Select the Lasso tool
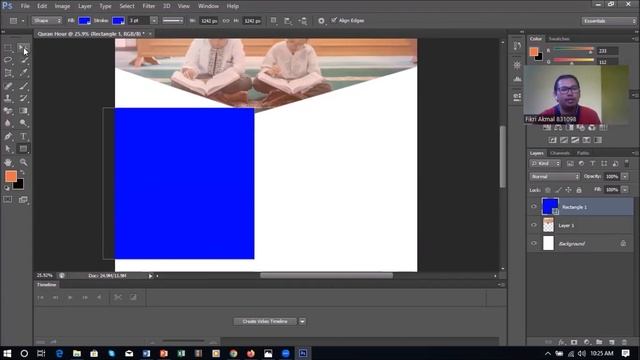The image size is (640, 360). (8, 60)
